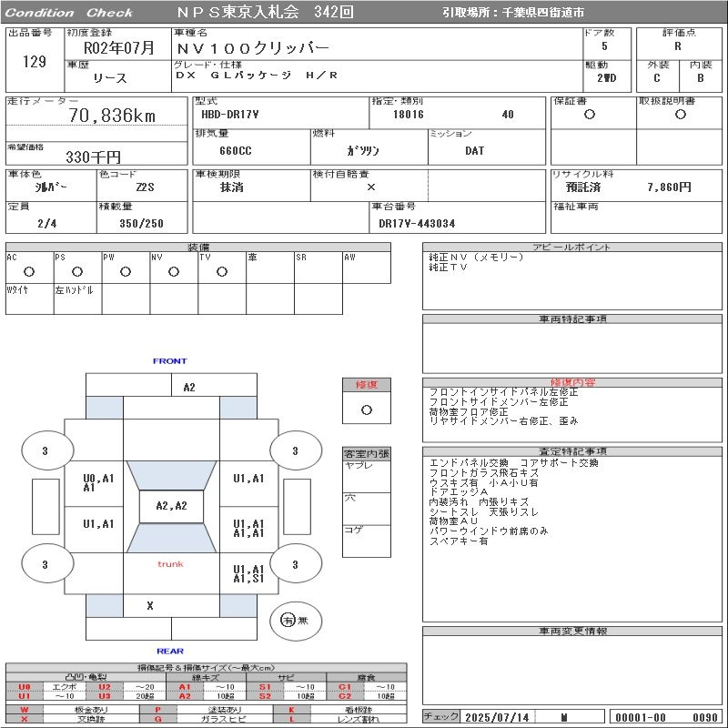Image resolution: width=728 pixels, height=728 pixels.
Task: Select repair note "フロントインサイドパネル左修正"
Action: pyautogui.click(x=503, y=392)
